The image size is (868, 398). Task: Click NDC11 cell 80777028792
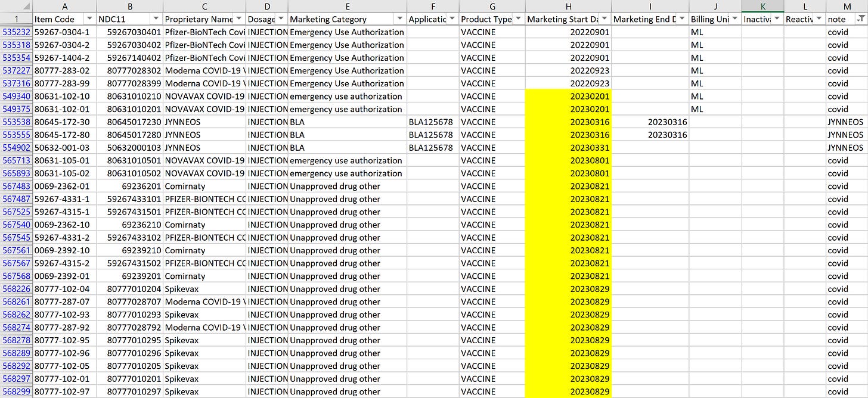(x=130, y=328)
